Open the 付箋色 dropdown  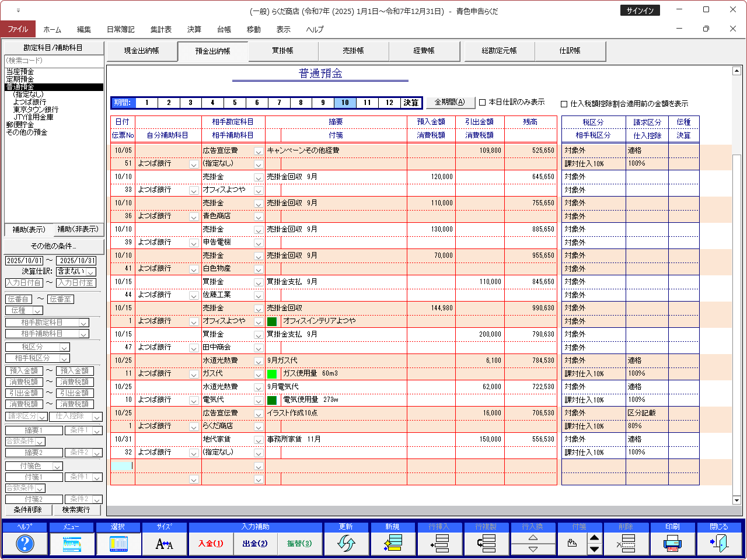(x=57, y=466)
